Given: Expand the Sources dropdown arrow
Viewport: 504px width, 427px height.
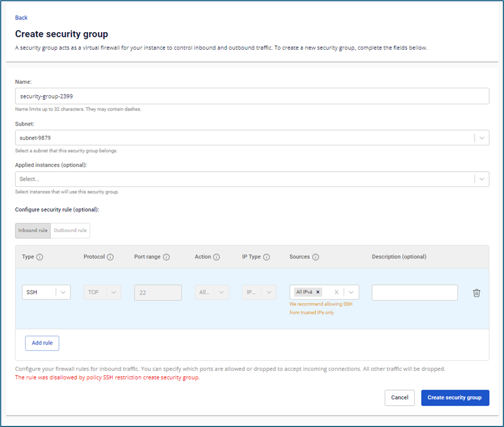Looking at the screenshot, I should [x=351, y=292].
